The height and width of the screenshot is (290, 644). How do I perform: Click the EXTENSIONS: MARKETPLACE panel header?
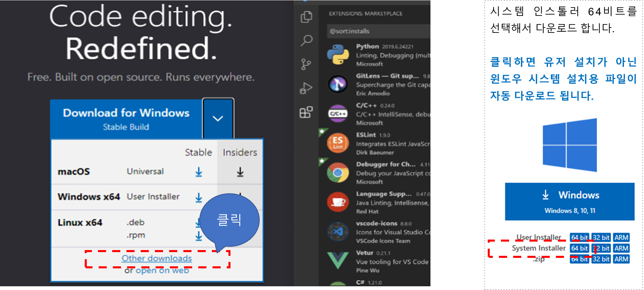[x=365, y=14]
